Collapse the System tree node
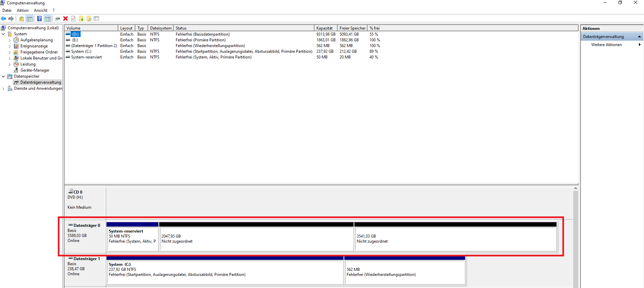 click(x=3, y=34)
